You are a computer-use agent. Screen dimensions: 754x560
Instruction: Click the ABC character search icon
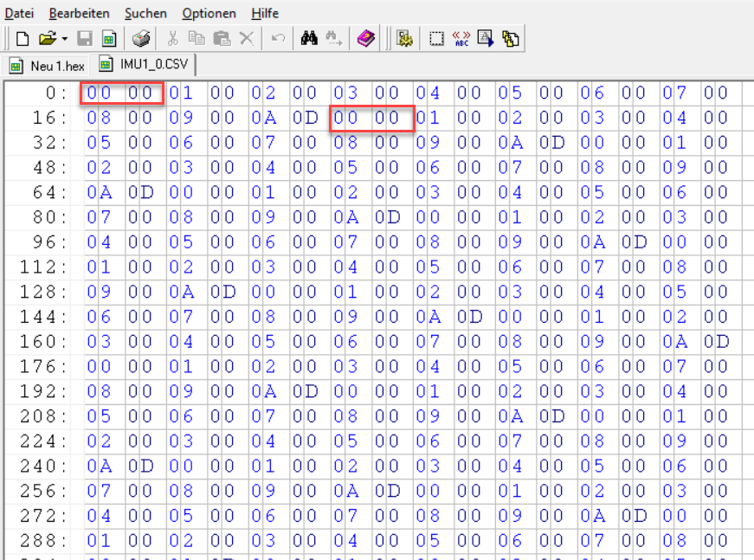click(461, 38)
